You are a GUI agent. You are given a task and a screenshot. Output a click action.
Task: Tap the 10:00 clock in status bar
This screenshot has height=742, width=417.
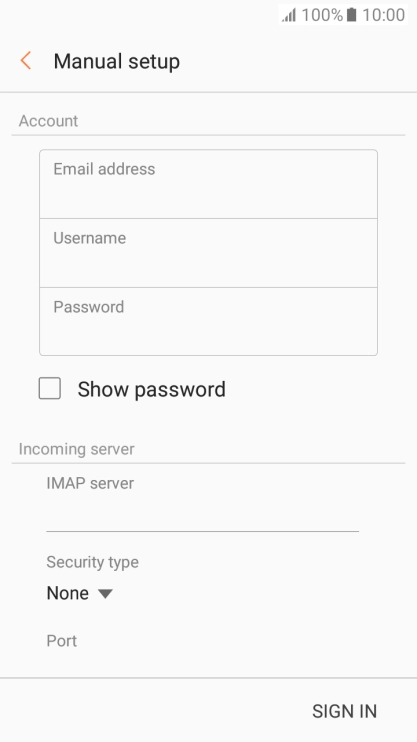pos(384,15)
